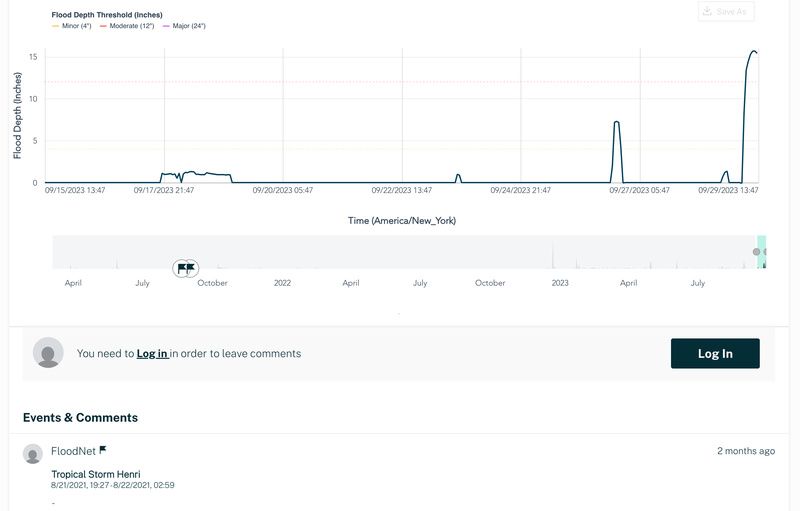Click the '2 months ago' timestamp
This screenshot has width=800, height=511.
[x=745, y=451]
